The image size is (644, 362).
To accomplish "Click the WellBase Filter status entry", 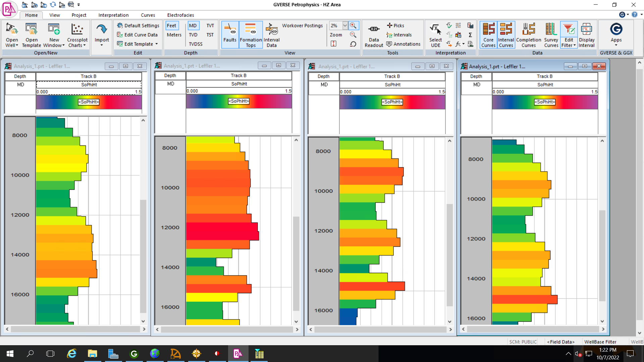I will [x=600, y=342].
